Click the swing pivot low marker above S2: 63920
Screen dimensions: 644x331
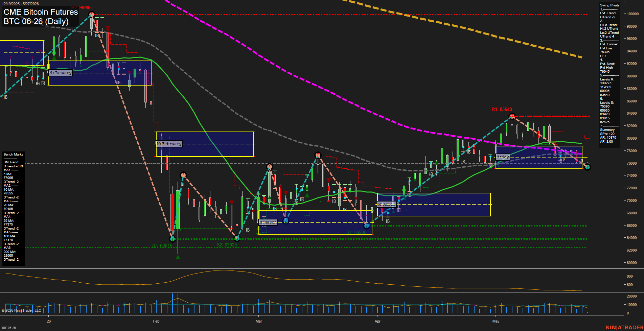pyautogui.click(x=237, y=238)
